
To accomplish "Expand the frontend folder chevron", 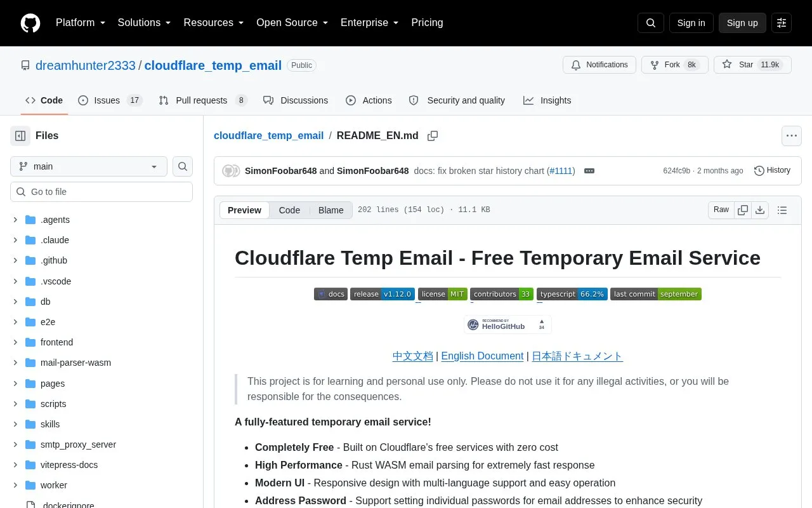I will tap(15, 342).
